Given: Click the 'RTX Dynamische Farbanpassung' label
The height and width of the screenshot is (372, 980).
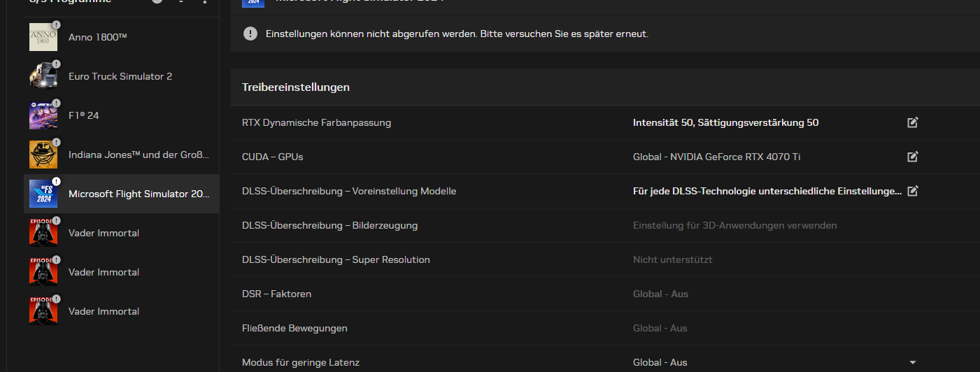Looking at the screenshot, I should [316, 122].
